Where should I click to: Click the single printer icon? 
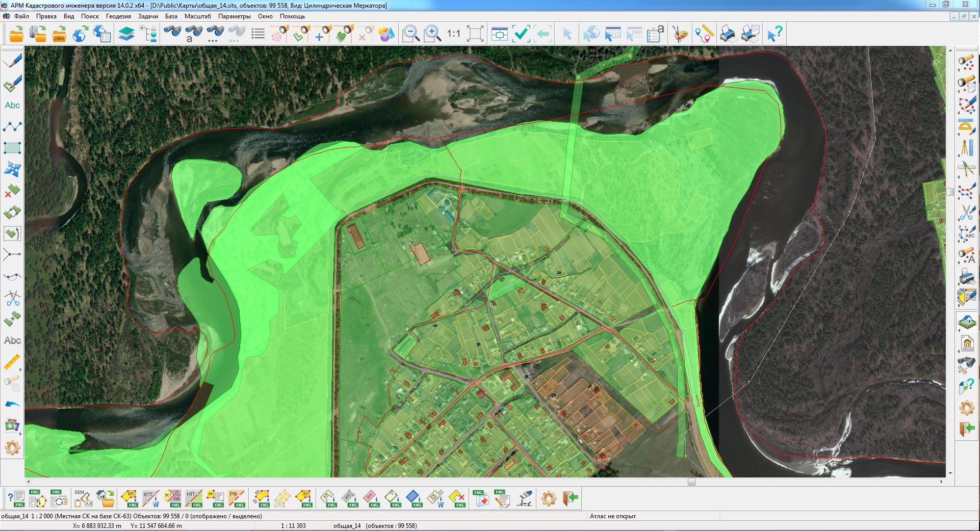coord(728,34)
